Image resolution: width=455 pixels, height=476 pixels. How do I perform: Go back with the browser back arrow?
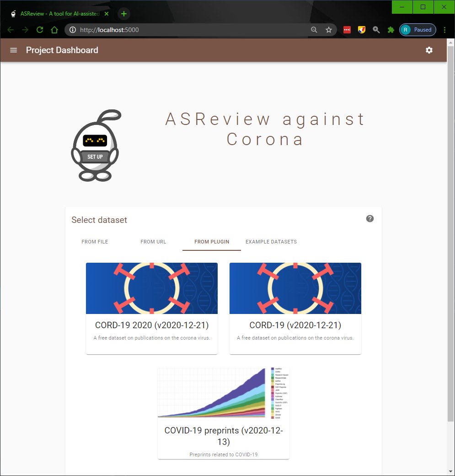[11, 30]
